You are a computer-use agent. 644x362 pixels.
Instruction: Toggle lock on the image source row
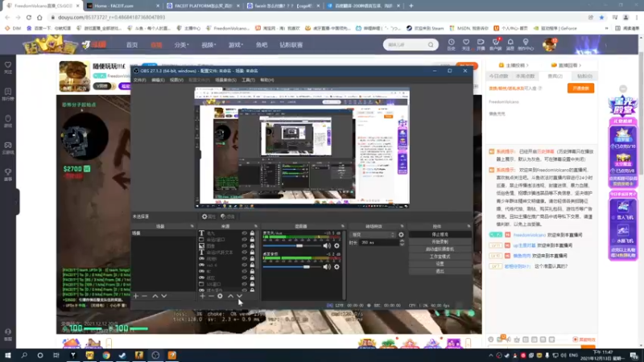point(252,246)
